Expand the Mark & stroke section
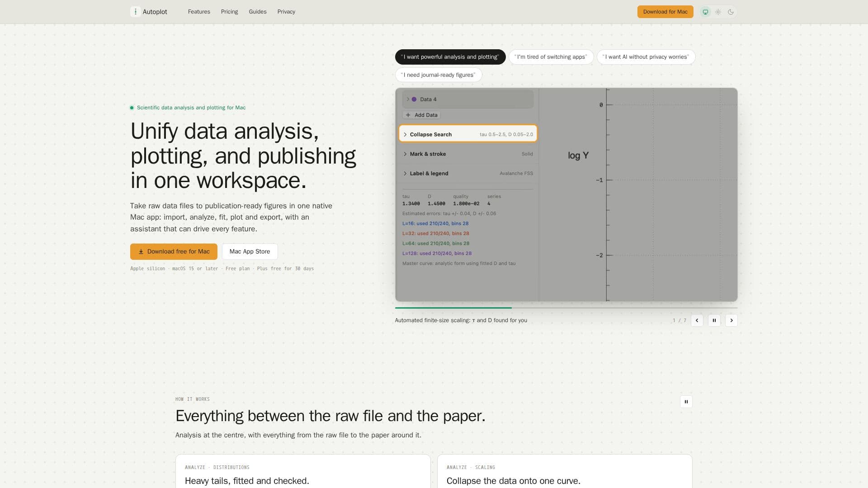Image resolution: width=868 pixels, height=488 pixels. click(468, 154)
